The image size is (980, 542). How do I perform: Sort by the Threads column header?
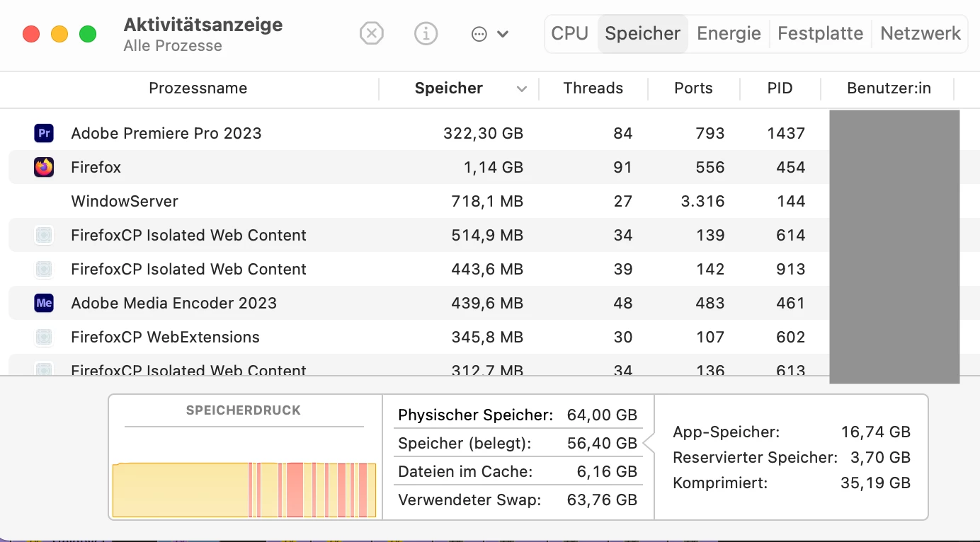click(x=593, y=88)
